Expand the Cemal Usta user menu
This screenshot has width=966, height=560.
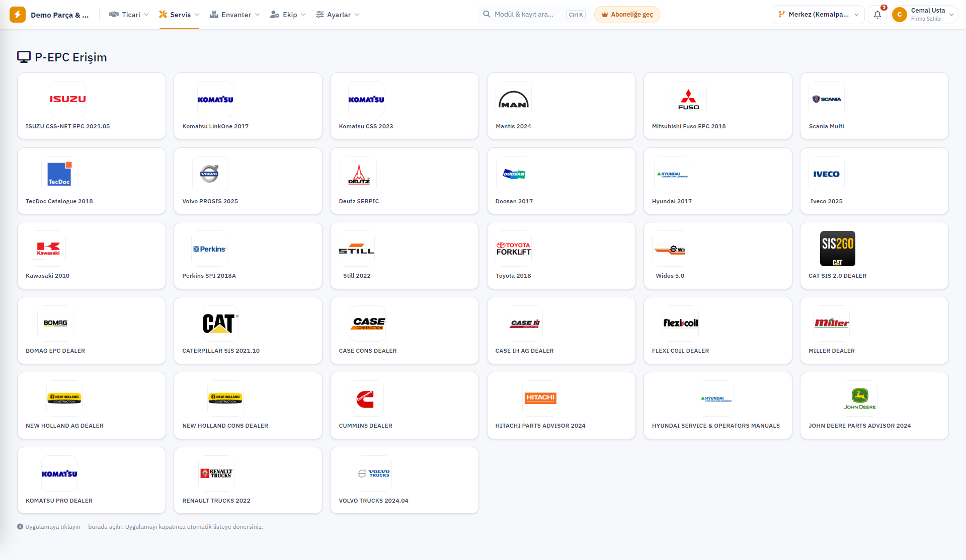coord(924,15)
